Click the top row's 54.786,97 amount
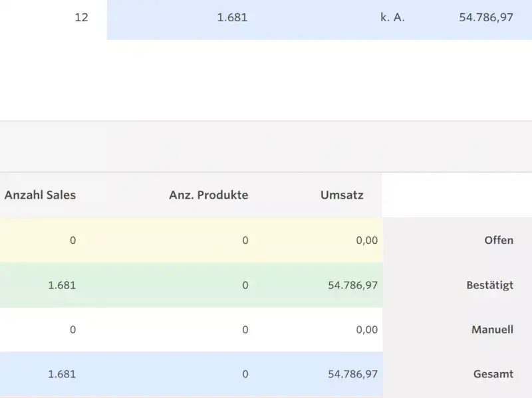Viewport: 532px width, 398px height. 486,18
